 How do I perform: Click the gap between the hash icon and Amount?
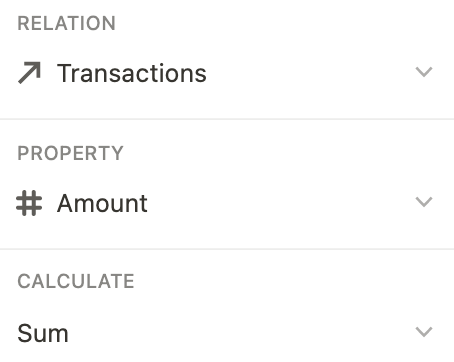(50, 203)
